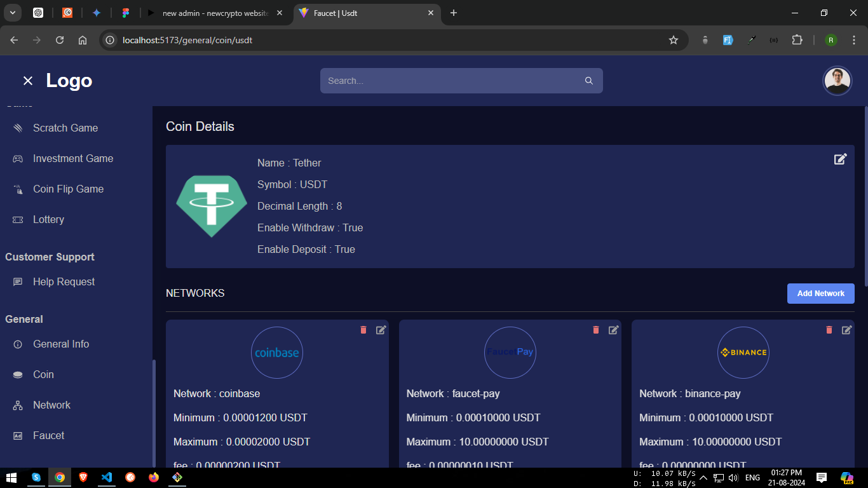
Task: Select Lottery from sidebar menu
Action: (x=48, y=219)
